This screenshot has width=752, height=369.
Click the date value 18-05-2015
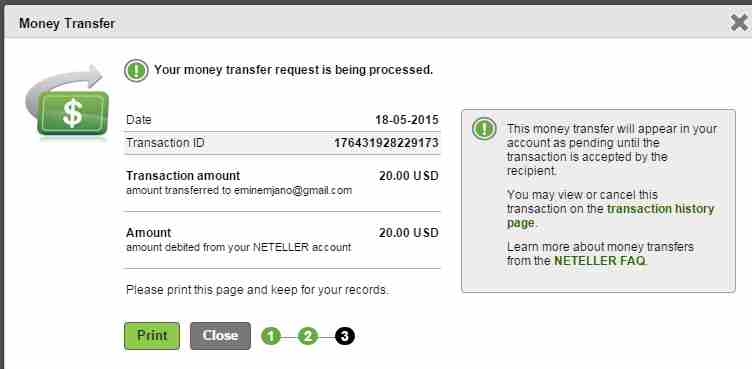(407, 120)
